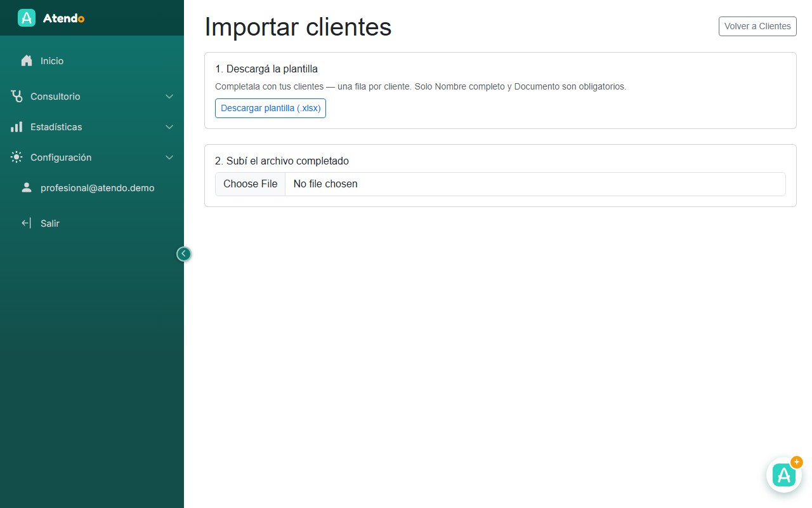Open the floating Atendo assistant button
The image size is (812, 508).
[784, 475]
